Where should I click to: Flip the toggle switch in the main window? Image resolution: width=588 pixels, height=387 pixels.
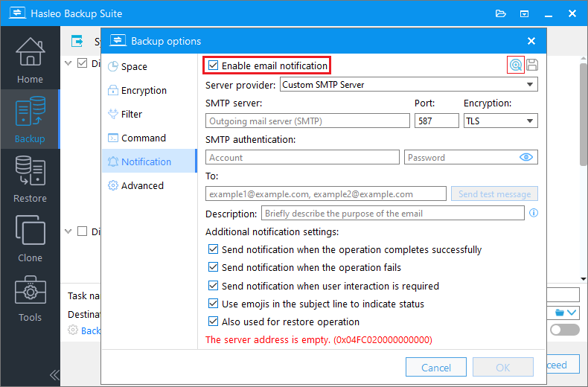click(565, 330)
